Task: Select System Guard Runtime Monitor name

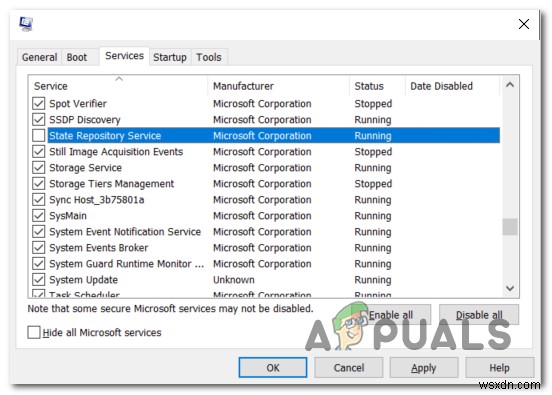Action: 127,264
